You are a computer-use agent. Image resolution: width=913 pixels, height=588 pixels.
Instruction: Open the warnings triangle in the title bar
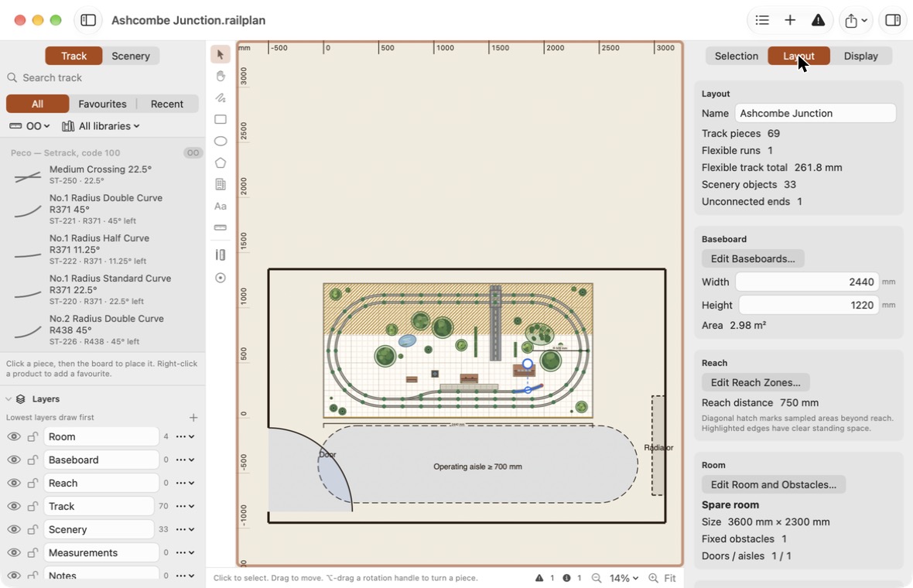tap(818, 20)
